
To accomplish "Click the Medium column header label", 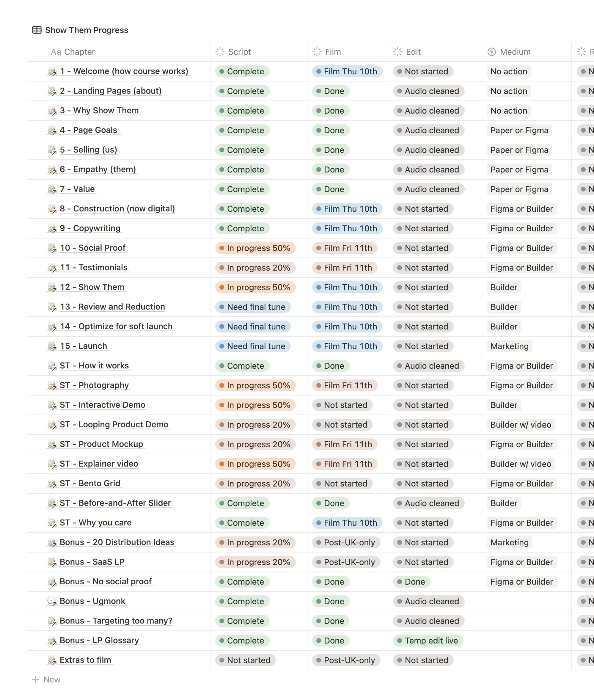I will click(x=515, y=52).
